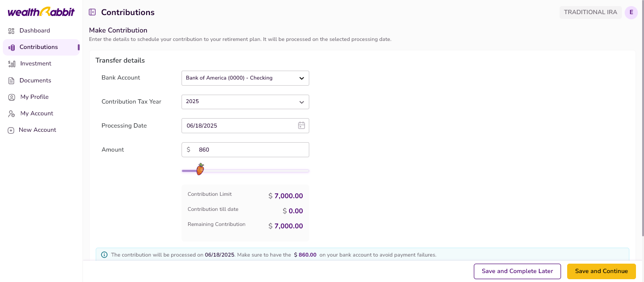Screen dimensions: 644x282
Task: Open calendar picker in Processing Date
Action: click(301, 126)
